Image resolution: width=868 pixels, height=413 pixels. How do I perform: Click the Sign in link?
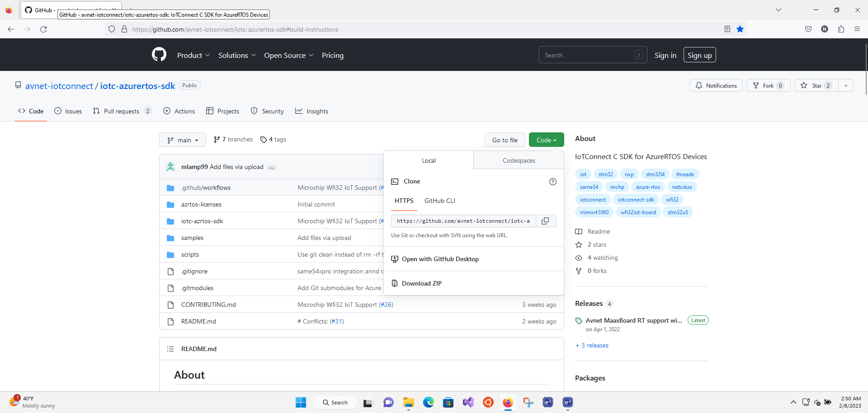(x=665, y=55)
